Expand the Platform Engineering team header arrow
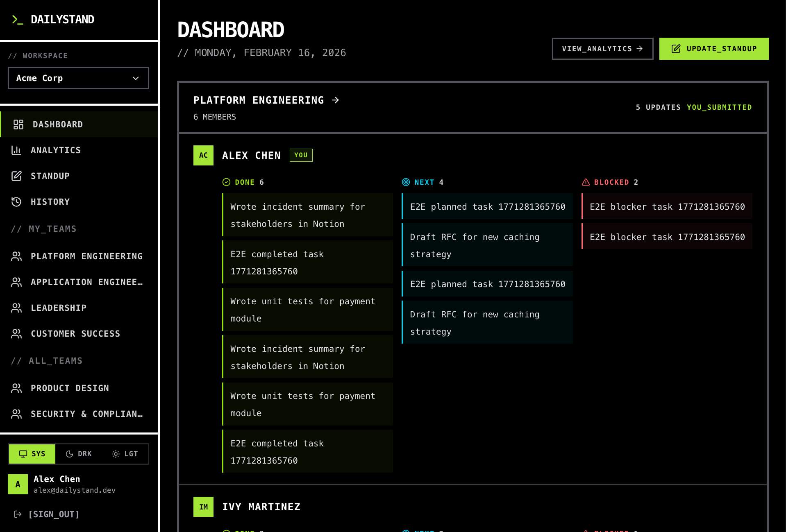This screenshot has width=786, height=532. click(x=336, y=100)
